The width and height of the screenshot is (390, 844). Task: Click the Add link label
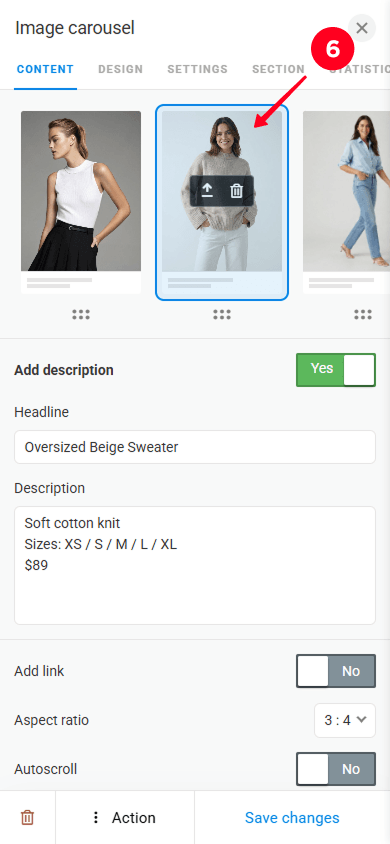(39, 671)
